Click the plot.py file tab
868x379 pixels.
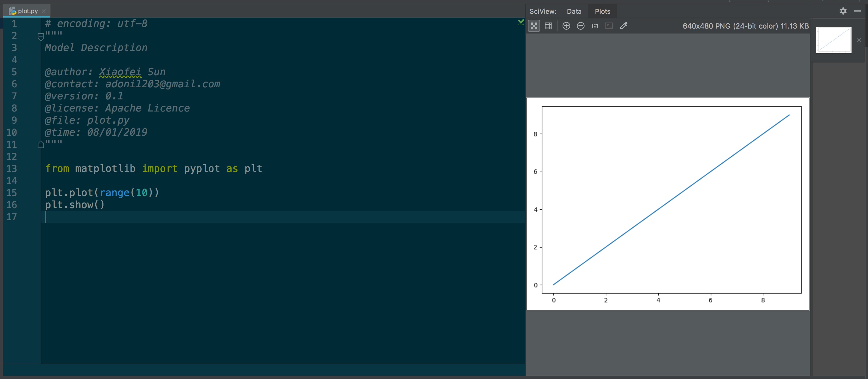[x=28, y=11]
